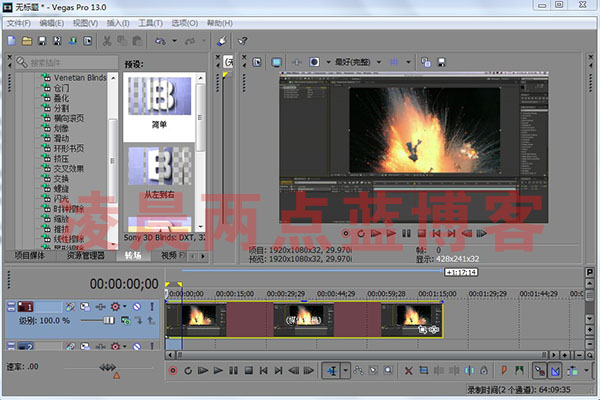The width and height of the screenshot is (600, 400).
Task: Open the 文件(F) menu
Action: coord(18,23)
